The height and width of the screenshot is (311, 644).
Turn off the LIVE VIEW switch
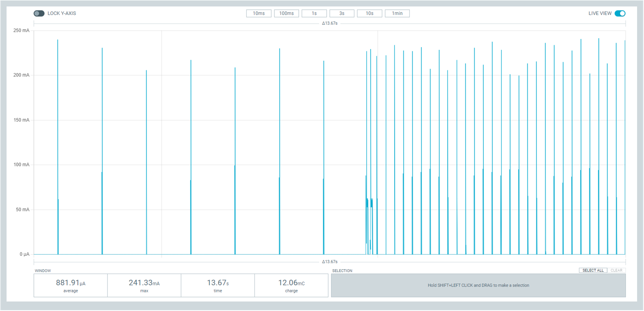tap(620, 13)
